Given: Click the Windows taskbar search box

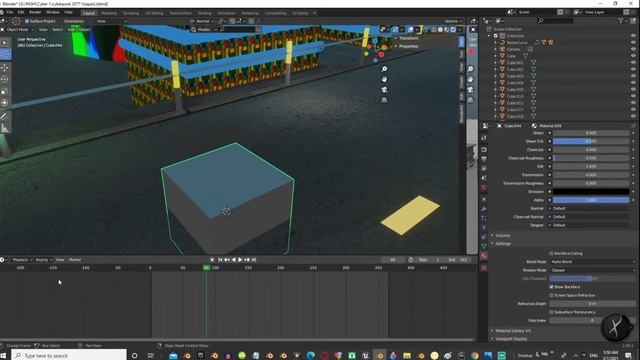Looking at the screenshot, I should coord(69,356).
